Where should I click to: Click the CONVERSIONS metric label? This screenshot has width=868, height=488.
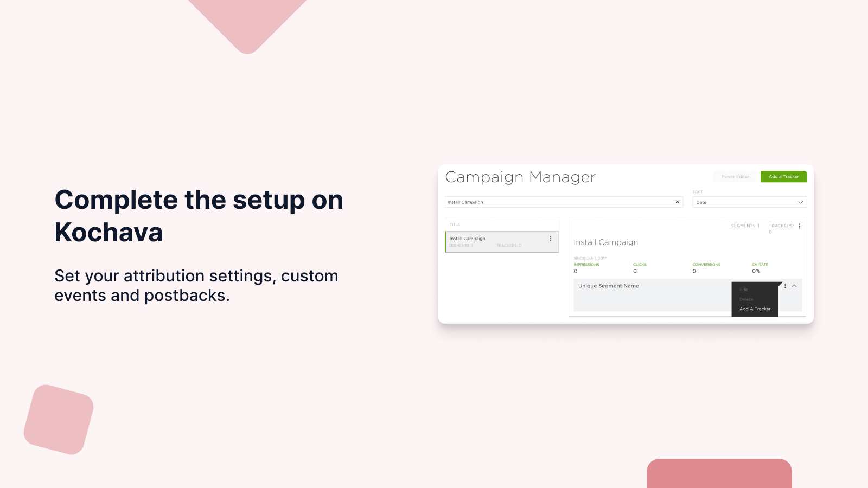point(706,265)
